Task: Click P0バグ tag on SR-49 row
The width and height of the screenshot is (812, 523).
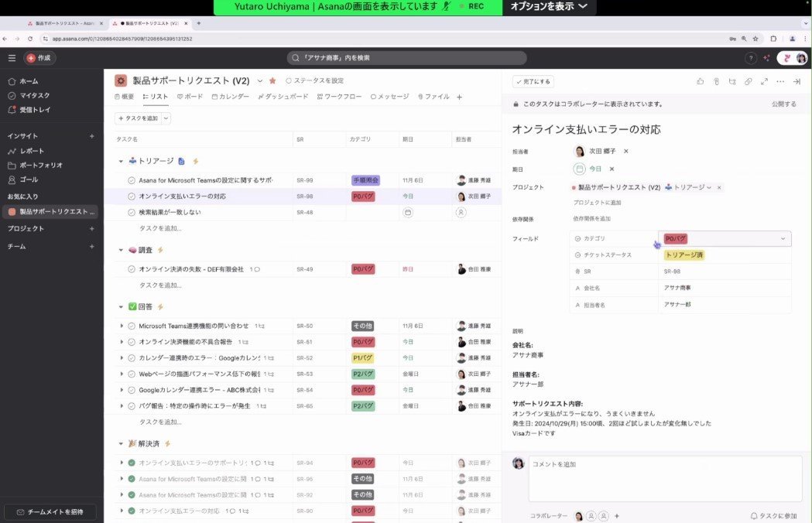Action: pyautogui.click(x=363, y=269)
